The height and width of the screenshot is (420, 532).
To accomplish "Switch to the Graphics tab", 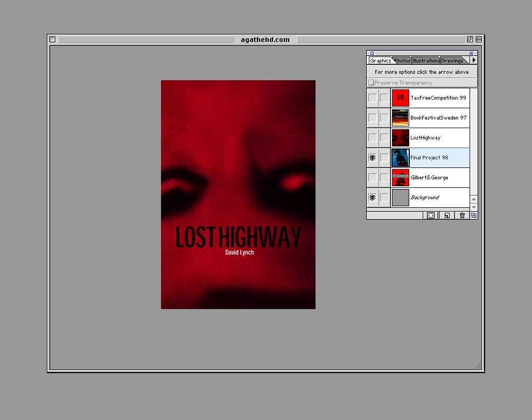I will (380, 60).
